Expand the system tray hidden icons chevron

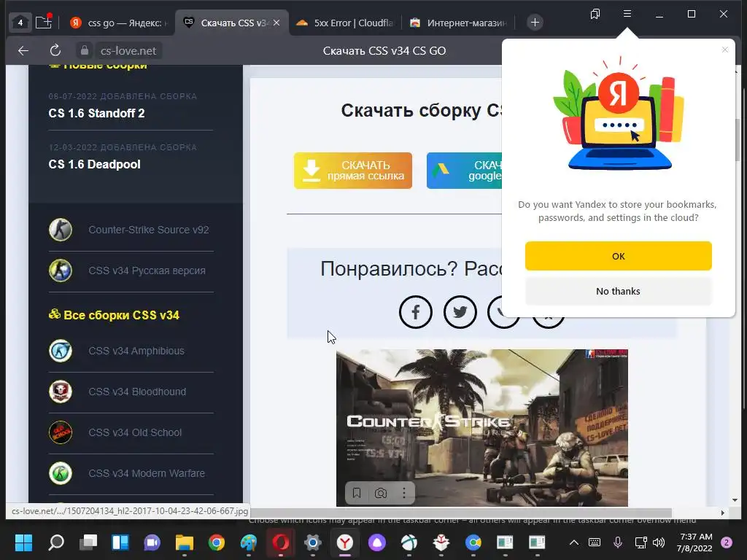click(x=574, y=542)
